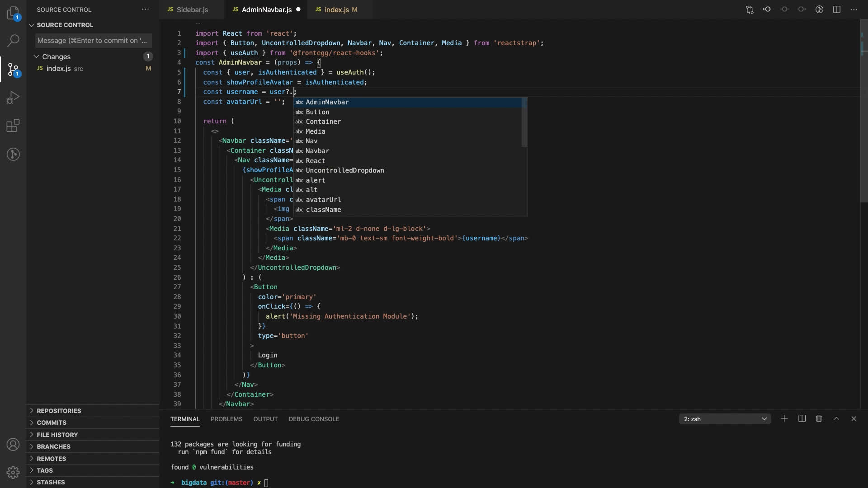Open the terminal selector dropdown 2: zsh
The height and width of the screenshot is (488, 868).
click(x=725, y=419)
